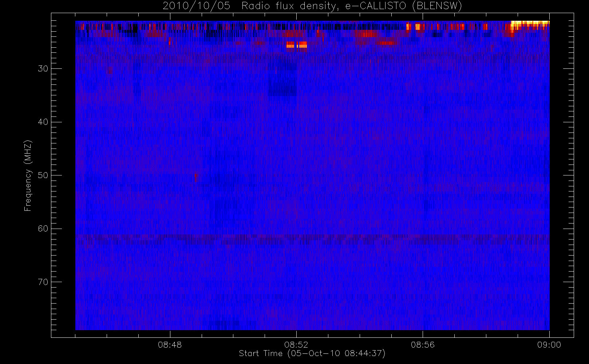Image resolution: width=589 pixels, height=364 pixels.
Task: Click the '50' frequency tick label
Action: tap(43, 175)
